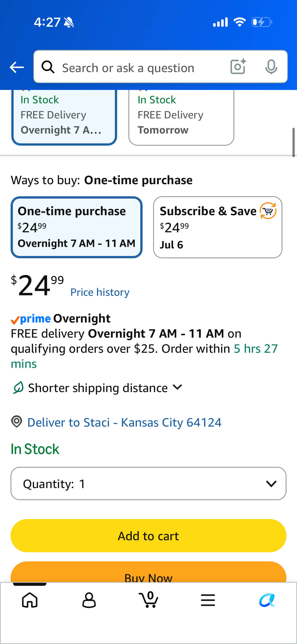The height and width of the screenshot is (644, 297).
Task: Add the item to cart
Action: point(148,536)
